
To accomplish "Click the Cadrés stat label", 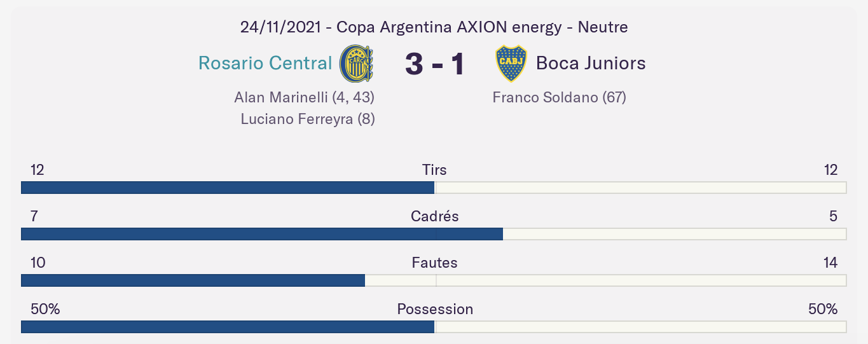I will (435, 216).
